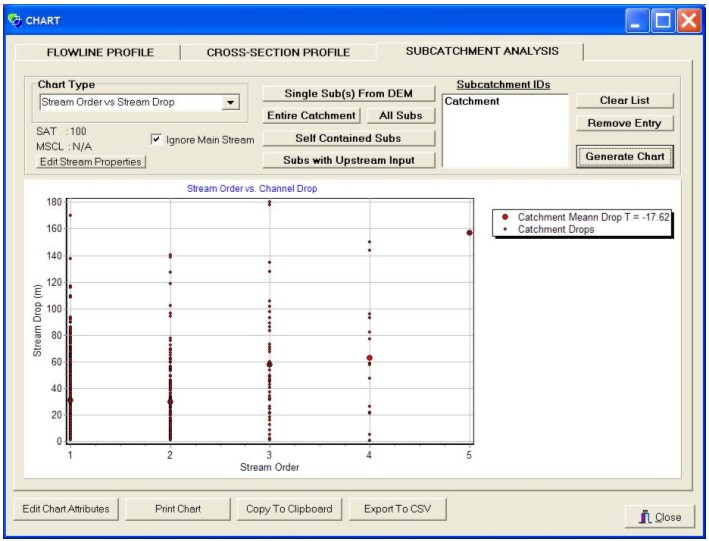Select the Stream Order vs Stream Drop combo box
The width and height of the screenshot is (709, 541).
tap(129, 102)
